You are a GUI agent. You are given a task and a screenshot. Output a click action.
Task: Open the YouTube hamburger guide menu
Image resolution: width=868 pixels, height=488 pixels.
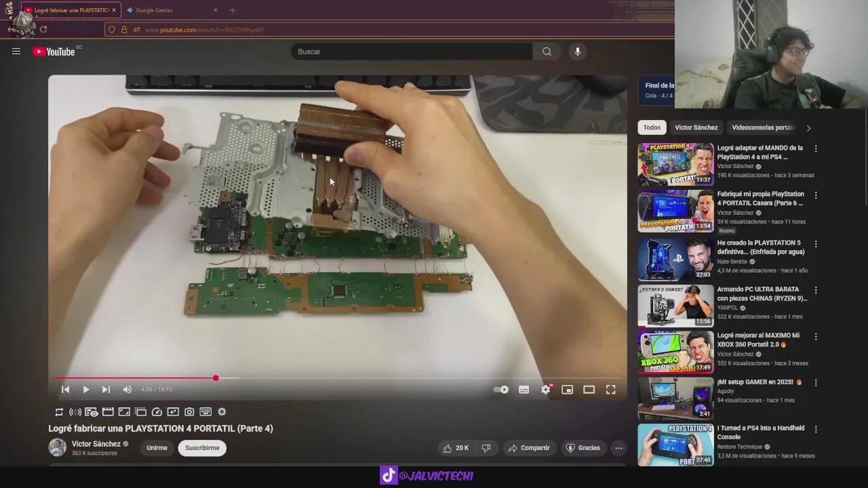click(x=16, y=52)
